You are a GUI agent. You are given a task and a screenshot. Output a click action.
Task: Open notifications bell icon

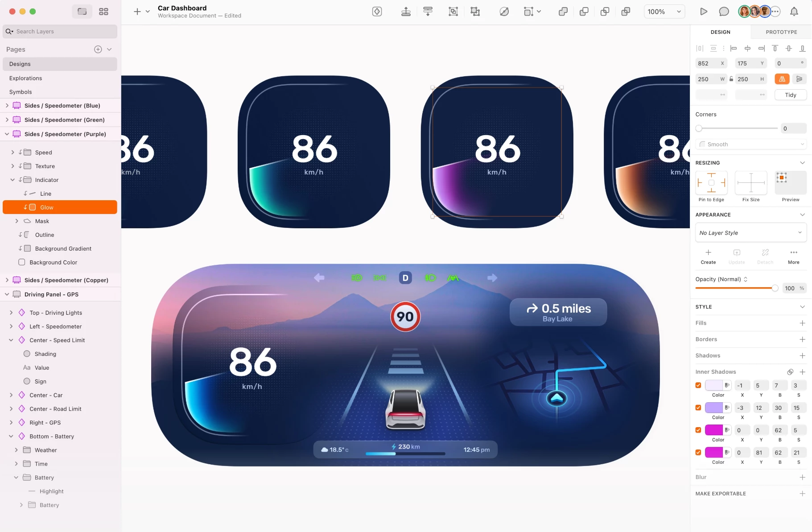click(794, 12)
